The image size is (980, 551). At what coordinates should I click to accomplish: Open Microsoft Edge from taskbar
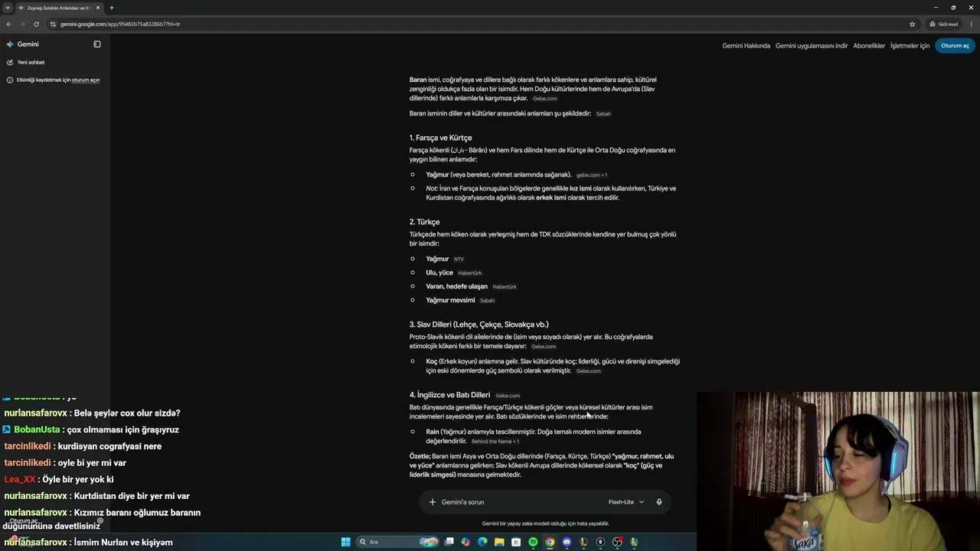click(x=482, y=542)
